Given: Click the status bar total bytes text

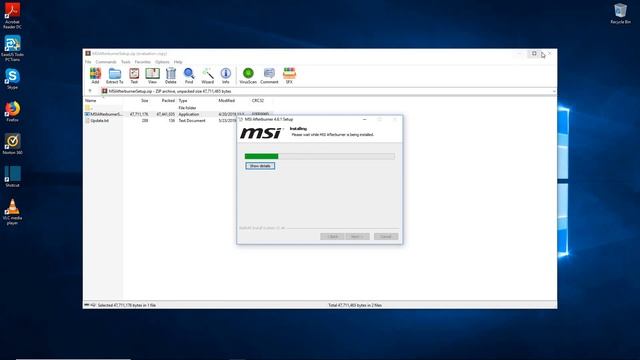Looking at the screenshot, I should tap(355, 305).
